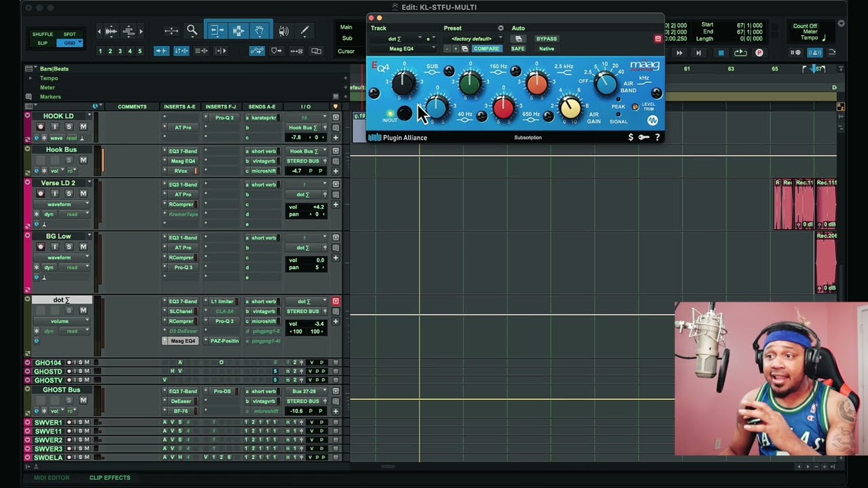
Task: Open the Plugin Alliance key activation icon
Action: coord(644,138)
